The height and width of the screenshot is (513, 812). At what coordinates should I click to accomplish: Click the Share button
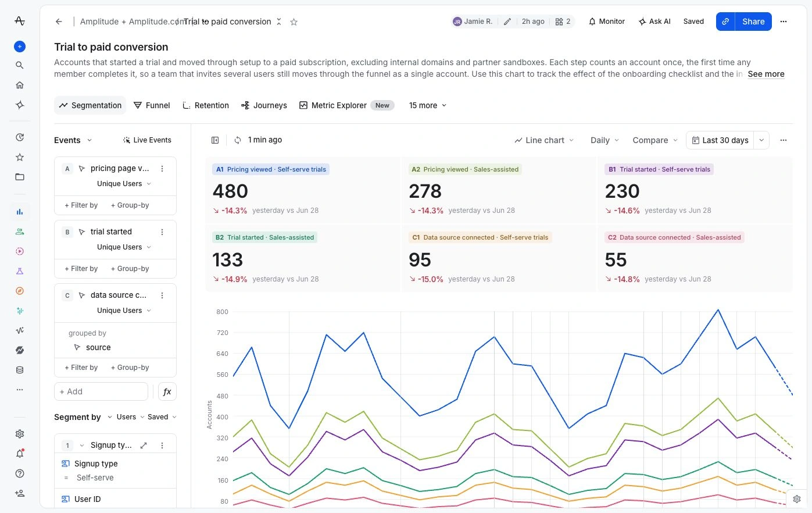tap(753, 22)
